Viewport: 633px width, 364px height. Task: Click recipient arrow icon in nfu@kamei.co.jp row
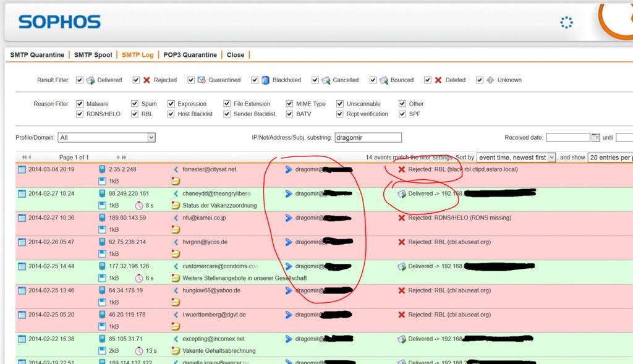pyautogui.click(x=288, y=218)
